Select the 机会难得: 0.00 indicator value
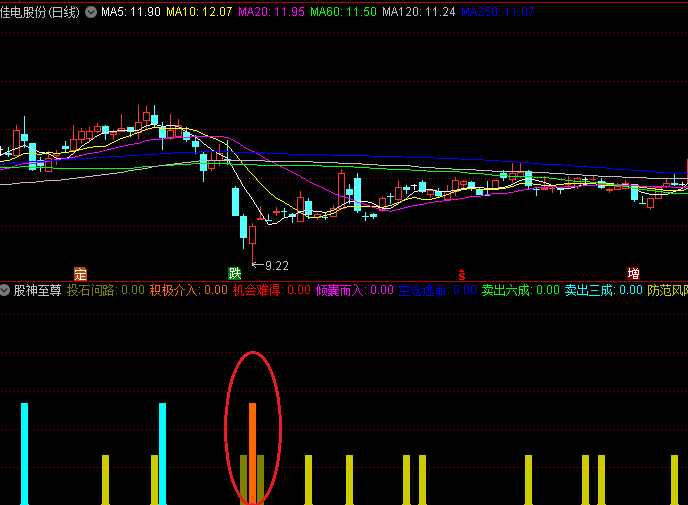This screenshot has height=505, width=688. pos(272,290)
